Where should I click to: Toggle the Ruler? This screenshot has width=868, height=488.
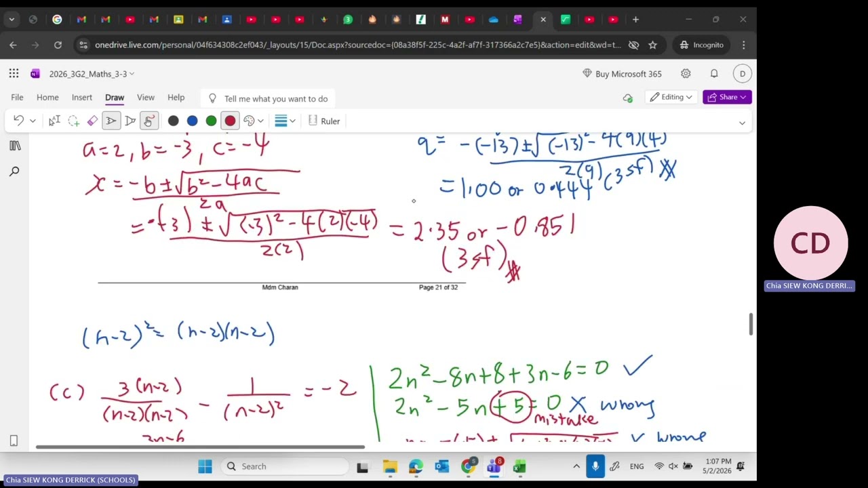324,121
